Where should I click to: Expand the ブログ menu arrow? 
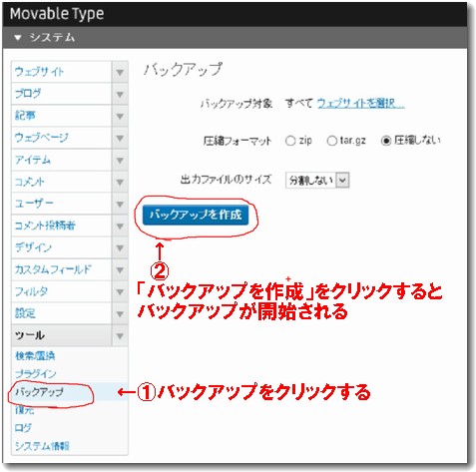(x=120, y=94)
